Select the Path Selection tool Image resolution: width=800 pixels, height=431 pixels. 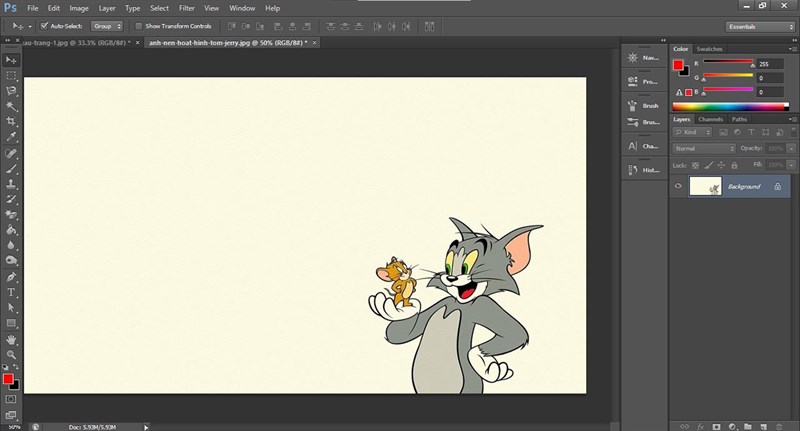[11, 308]
